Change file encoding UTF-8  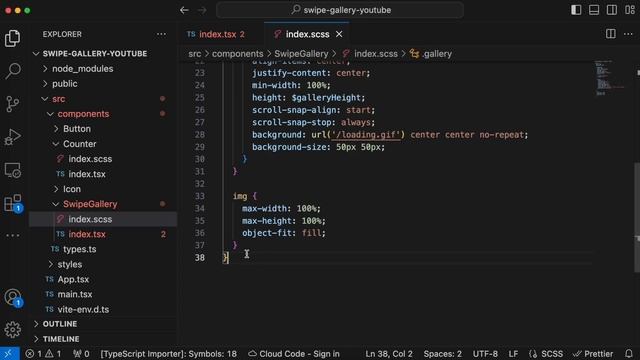[485, 353]
